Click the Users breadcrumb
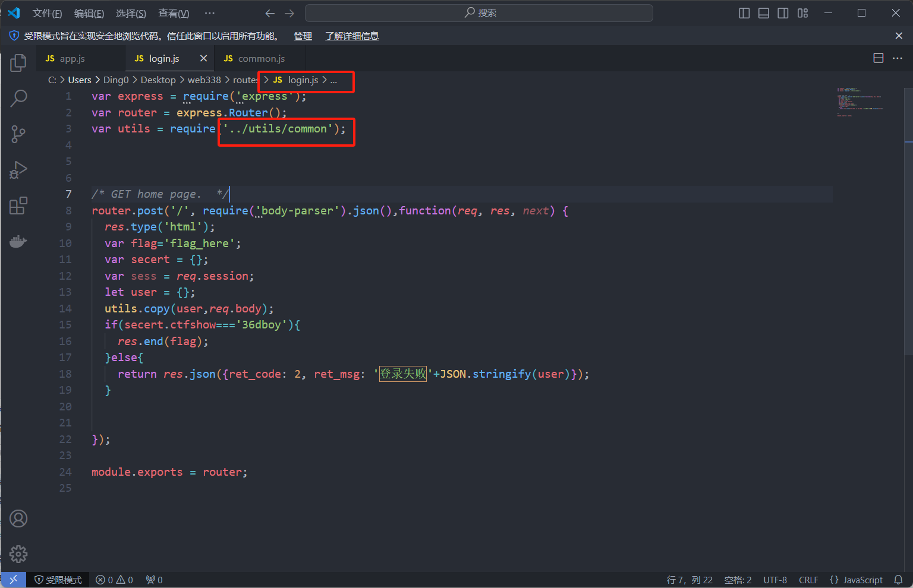913x588 pixels. point(80,80)
